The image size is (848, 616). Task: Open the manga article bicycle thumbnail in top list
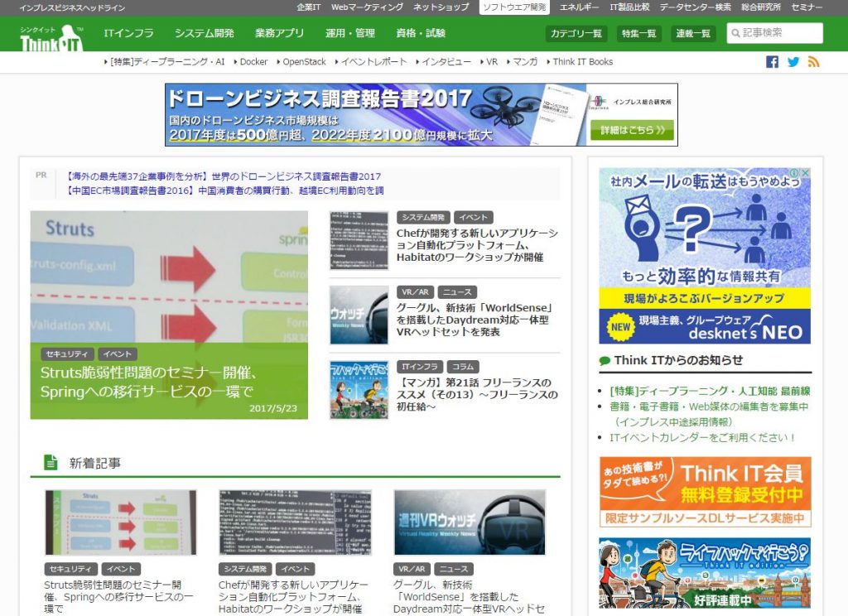[359, 390]
